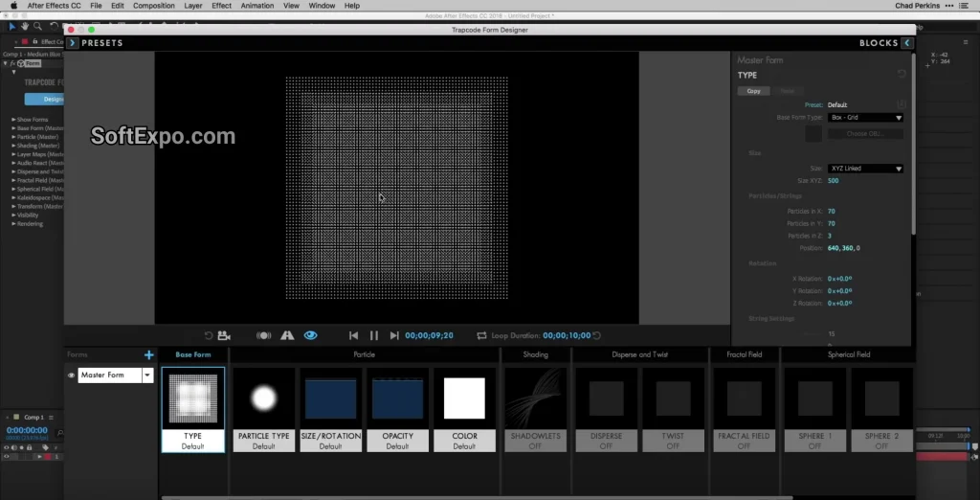
Task: Reset TYPE block with the undo arrow
Action: 902,74
